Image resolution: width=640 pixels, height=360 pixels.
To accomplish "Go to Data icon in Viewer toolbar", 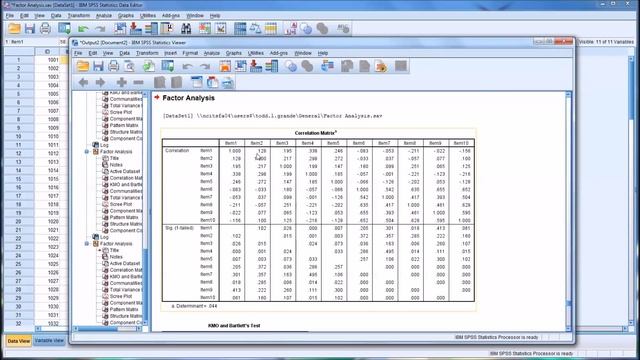I will pos(225,66).
